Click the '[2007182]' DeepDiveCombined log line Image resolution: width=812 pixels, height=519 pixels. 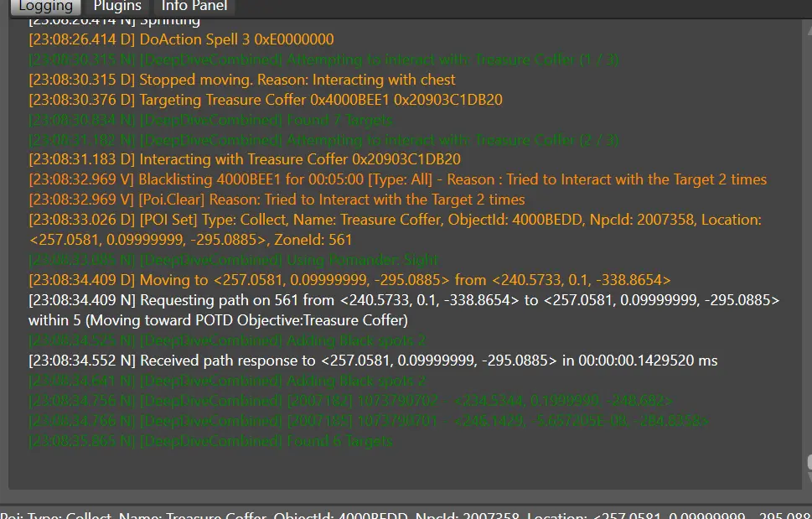(x=350, y=401)
